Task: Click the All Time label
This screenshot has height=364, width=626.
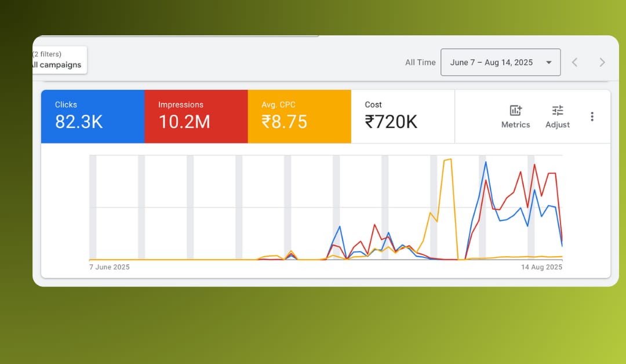Action: point(420,63)
